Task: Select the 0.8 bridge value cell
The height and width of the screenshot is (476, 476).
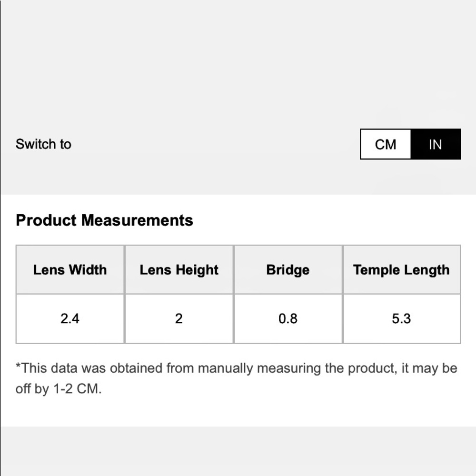Action: [x=288, y=318]
